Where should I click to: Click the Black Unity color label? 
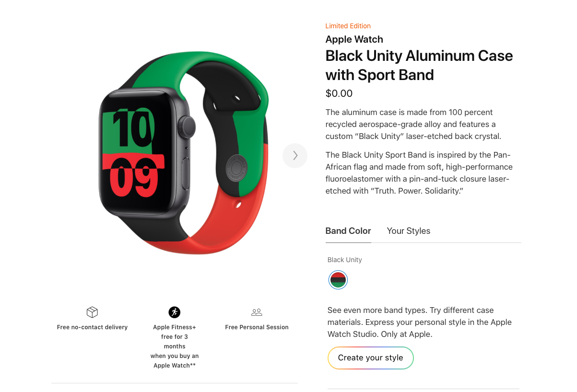[345, 260]
